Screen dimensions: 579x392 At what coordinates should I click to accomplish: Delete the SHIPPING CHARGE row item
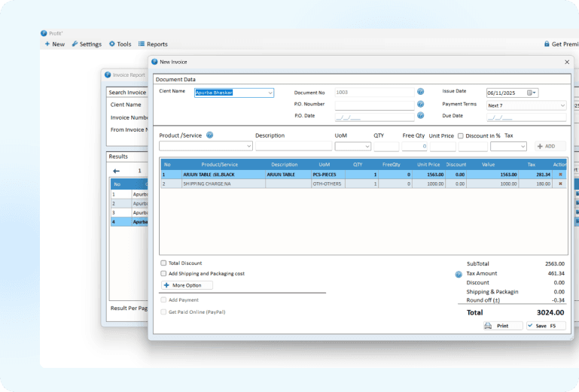click(560, 184)
